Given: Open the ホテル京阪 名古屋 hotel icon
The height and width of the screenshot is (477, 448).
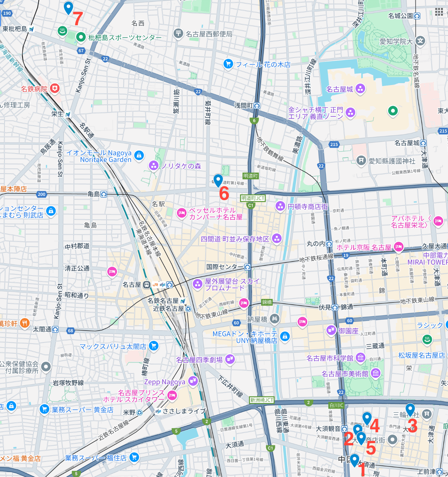Looking at the screenshot, I should [399, 247].
